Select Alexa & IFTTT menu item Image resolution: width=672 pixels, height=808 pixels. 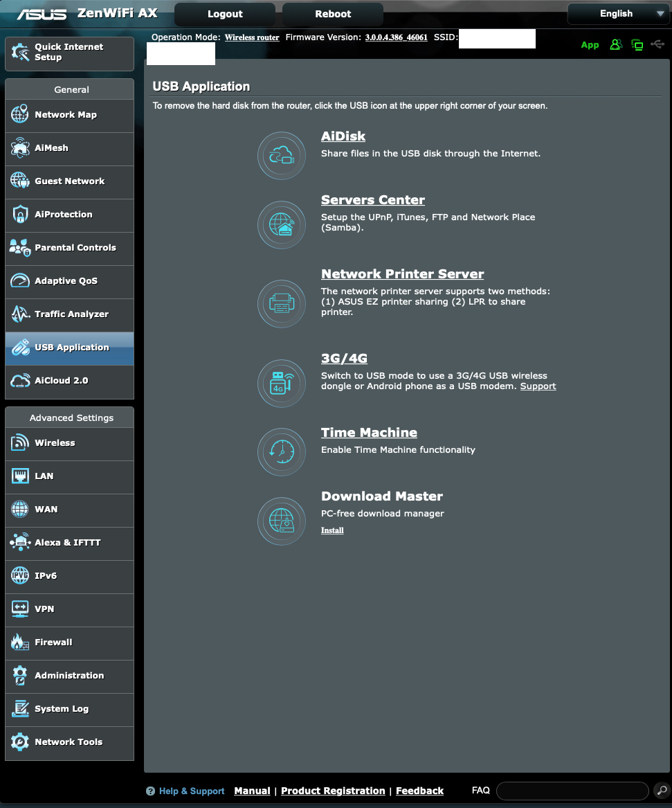click(x=69, y=543)
